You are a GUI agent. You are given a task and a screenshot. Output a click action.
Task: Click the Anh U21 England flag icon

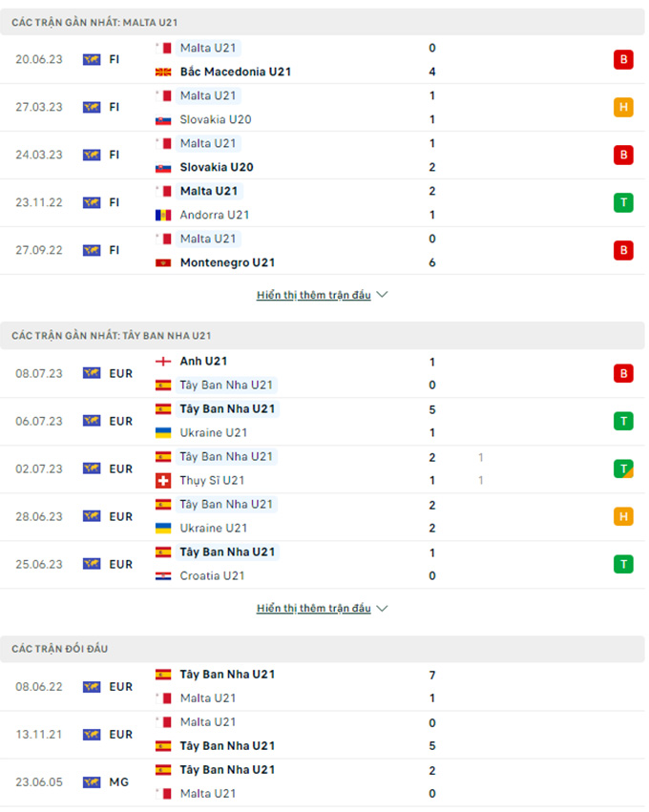163,362
